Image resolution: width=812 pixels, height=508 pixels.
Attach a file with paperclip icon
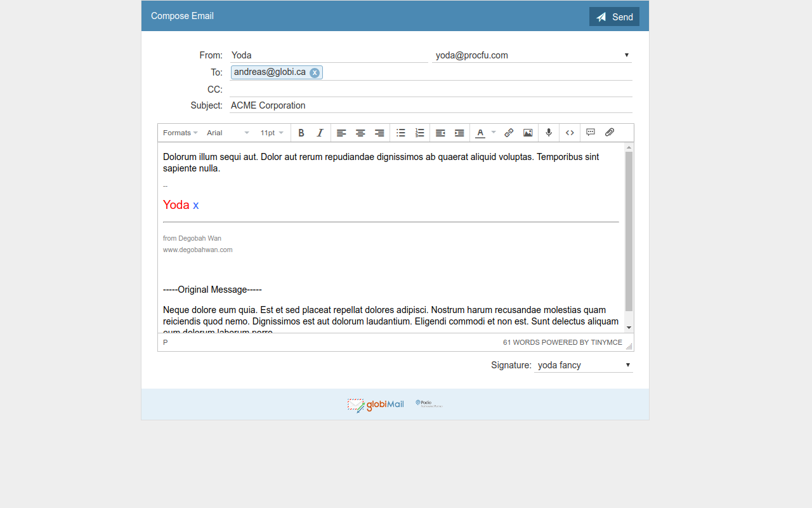click(x=610, y=133)
